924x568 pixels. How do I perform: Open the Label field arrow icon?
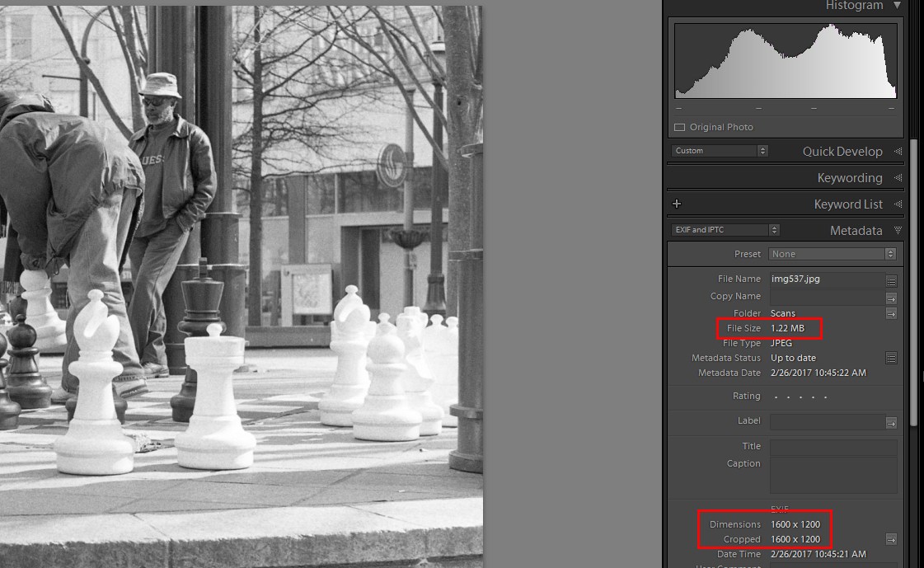[891, 422]
